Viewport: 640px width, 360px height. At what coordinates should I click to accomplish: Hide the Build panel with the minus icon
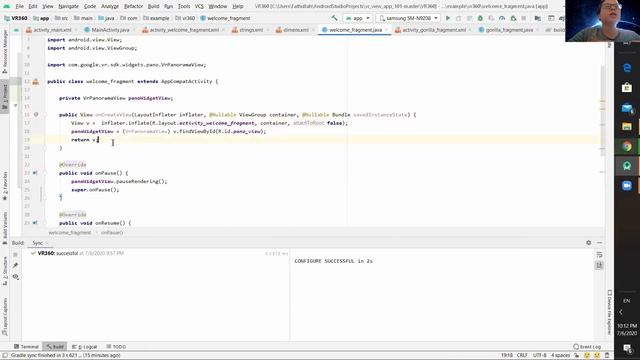click(599, 242)
